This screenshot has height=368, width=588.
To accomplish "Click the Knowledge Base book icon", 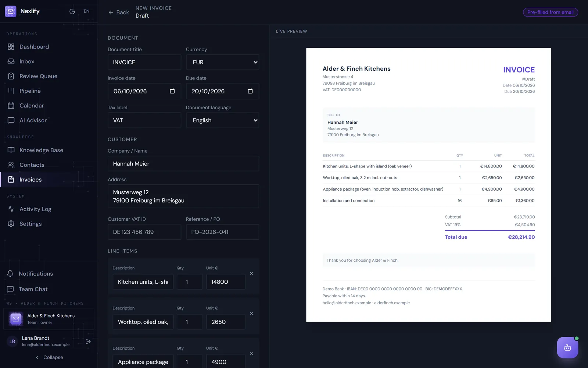I will (11, 150).
